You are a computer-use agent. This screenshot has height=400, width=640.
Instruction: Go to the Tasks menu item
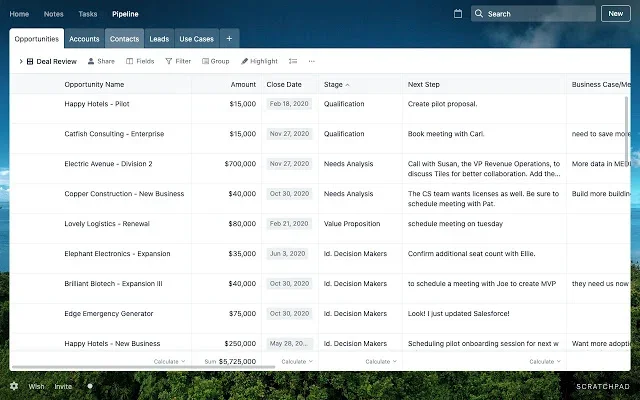(88, 14)
